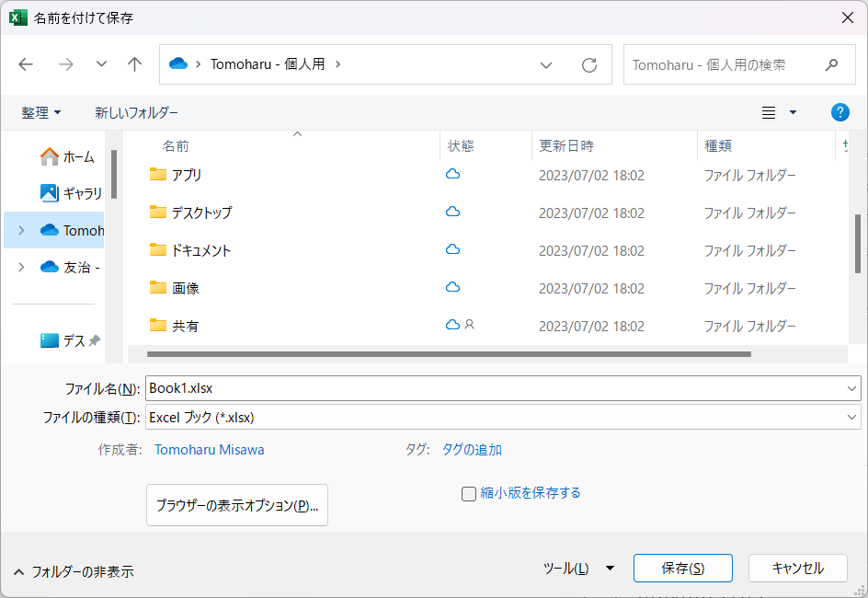The image size is (868, 598).
Task: Click the shared status icon of 共有
Action: point(470,325)
